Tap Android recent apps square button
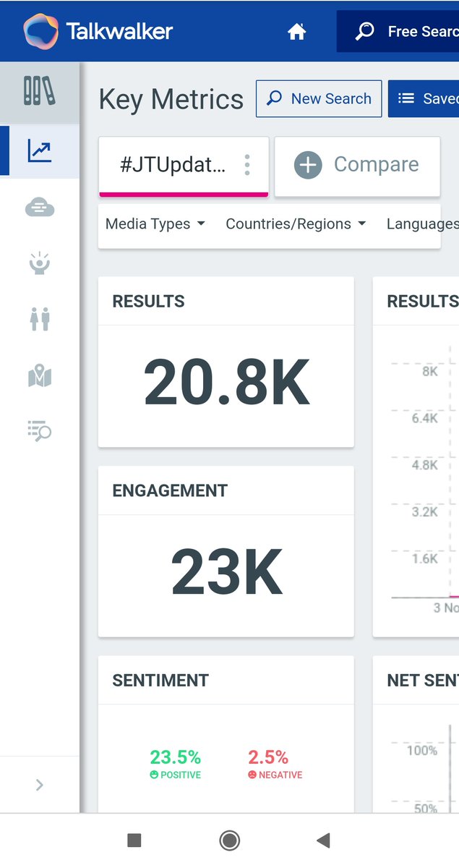This screenshot has height=868, width=459. tap(134, 840)
